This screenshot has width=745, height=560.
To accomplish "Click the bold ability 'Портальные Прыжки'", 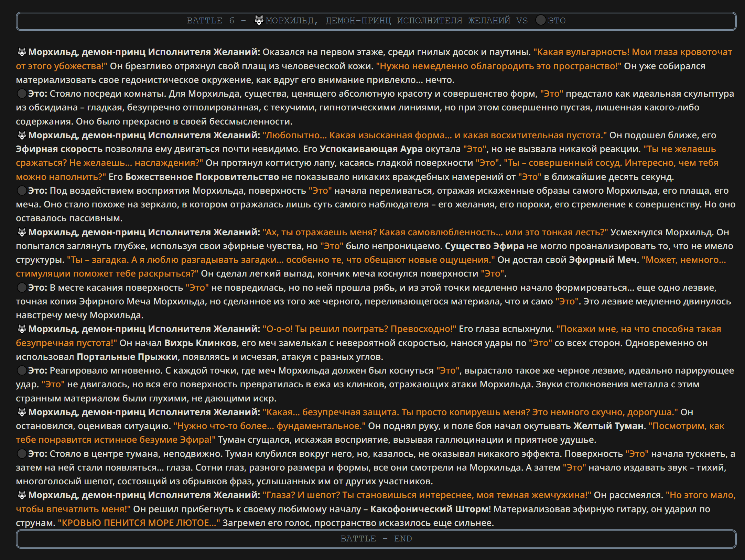I will click(x=127, y=357).
